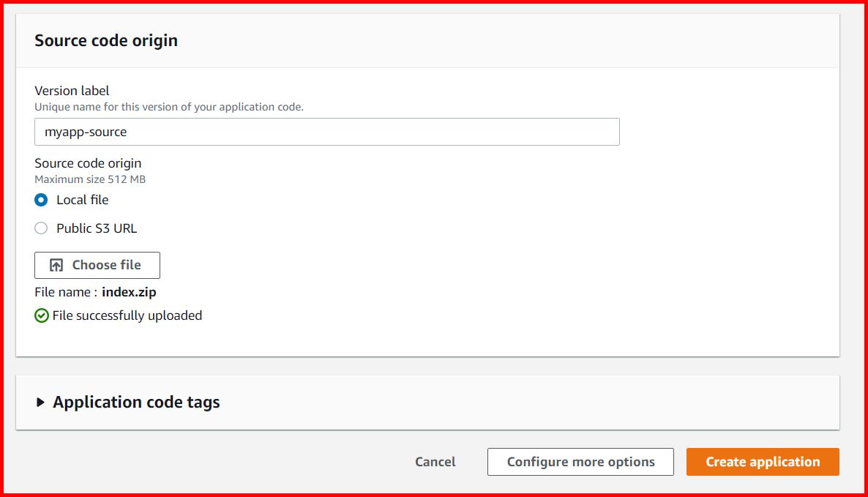The width and height of the screenshot is (868, 497).
Task: Open Configure more options
Action: click(580, 461)
